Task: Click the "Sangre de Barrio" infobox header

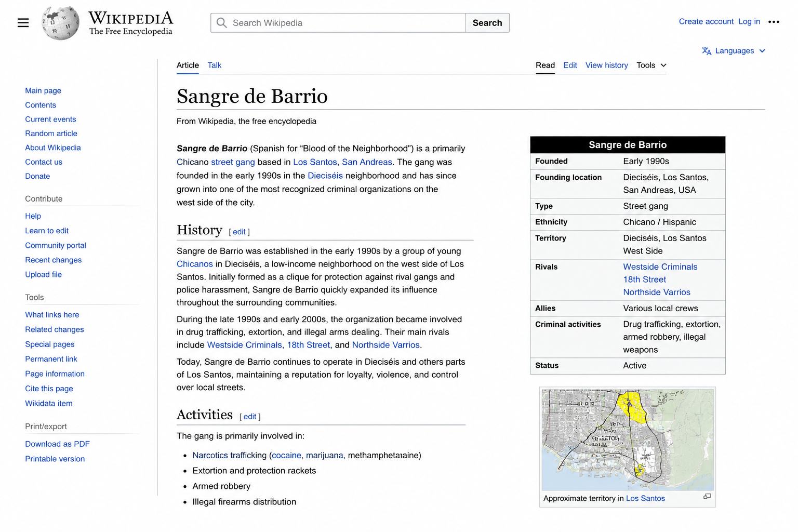Action: pyautogui.click(x=628, y=145)
